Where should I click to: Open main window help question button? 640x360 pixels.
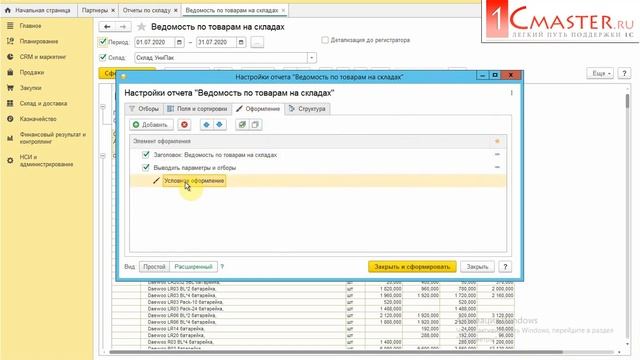click(624, 73)
